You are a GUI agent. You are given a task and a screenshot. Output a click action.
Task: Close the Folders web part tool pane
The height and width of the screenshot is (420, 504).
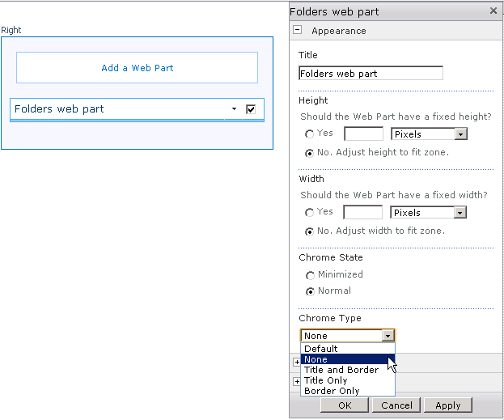(x=493, y=11)
